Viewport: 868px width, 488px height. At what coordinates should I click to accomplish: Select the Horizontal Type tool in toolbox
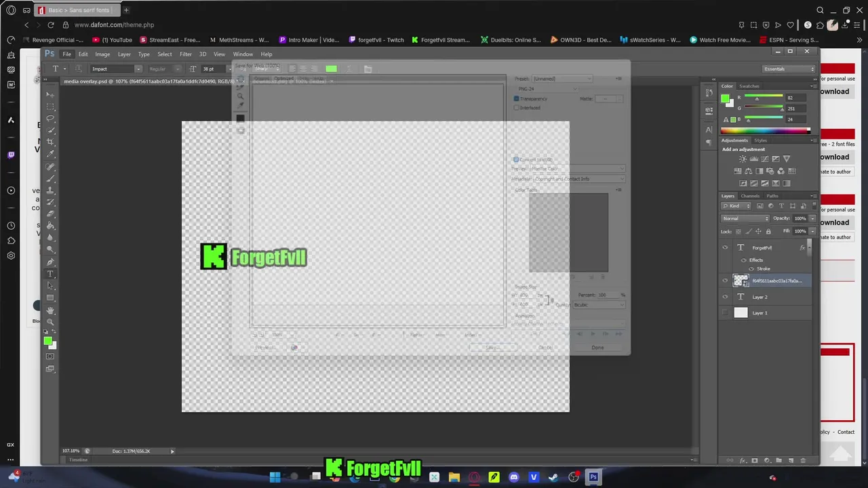(x=50, y=274)
